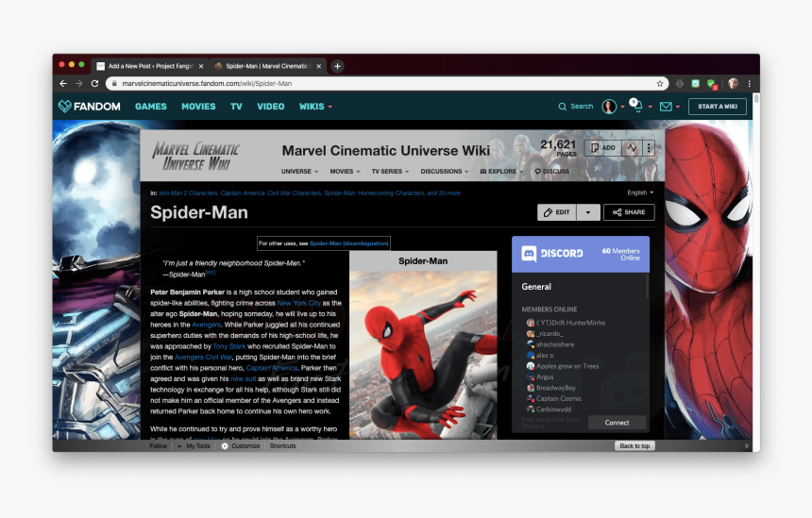Close the Add a New Post tab
812x518 pixels.
(x=201, y=66)
